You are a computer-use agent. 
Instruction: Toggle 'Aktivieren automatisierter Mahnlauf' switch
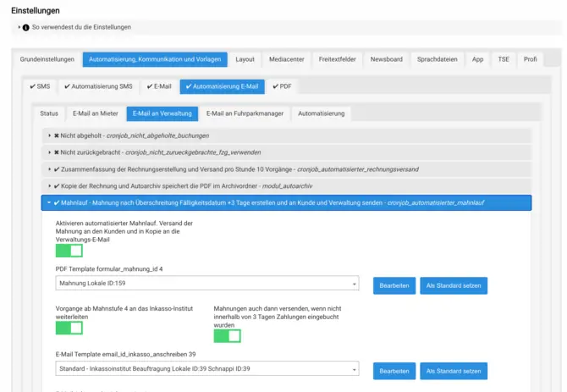click(x=69, y=251)
